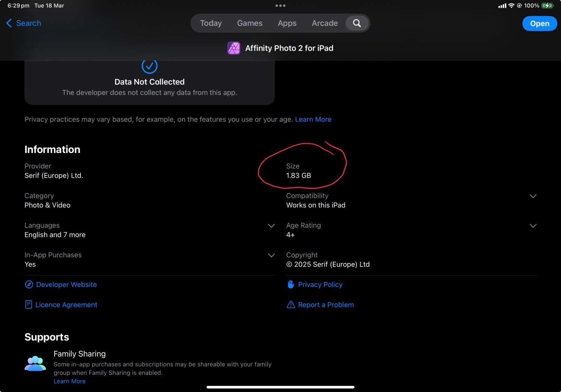The image size is (561, 392).
Task: Expand the Compatibility section
Action: coord(533,196)
